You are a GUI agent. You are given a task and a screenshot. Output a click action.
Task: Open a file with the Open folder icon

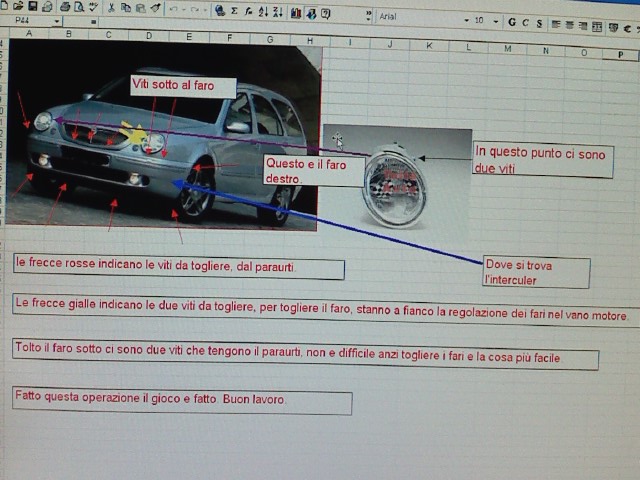click(x=19, y=7)
